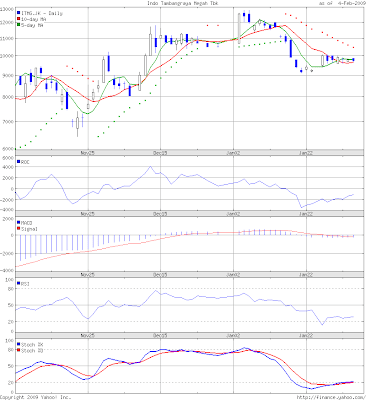Click blue swatch beside RSI label
The height and width of the screenshot is (400, 366).
pyautogui.click(x=19, y=283)
